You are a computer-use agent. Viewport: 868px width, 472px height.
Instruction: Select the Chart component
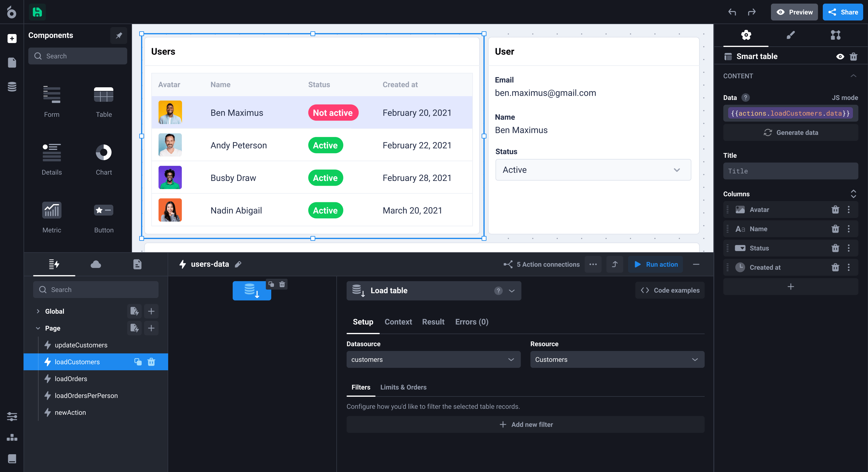[x=103, y=159]
